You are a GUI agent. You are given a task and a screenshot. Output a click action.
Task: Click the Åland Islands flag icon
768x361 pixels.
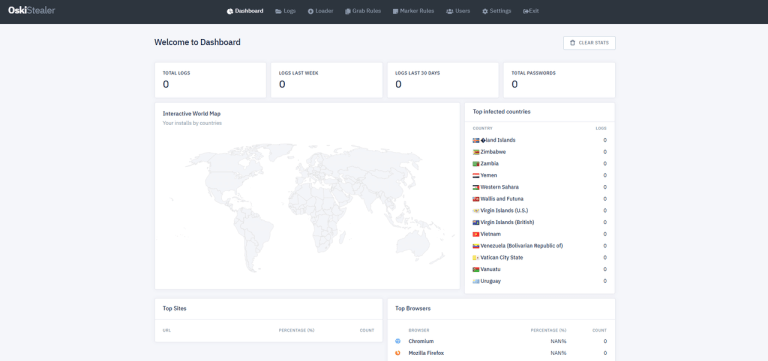coord(476,140)
